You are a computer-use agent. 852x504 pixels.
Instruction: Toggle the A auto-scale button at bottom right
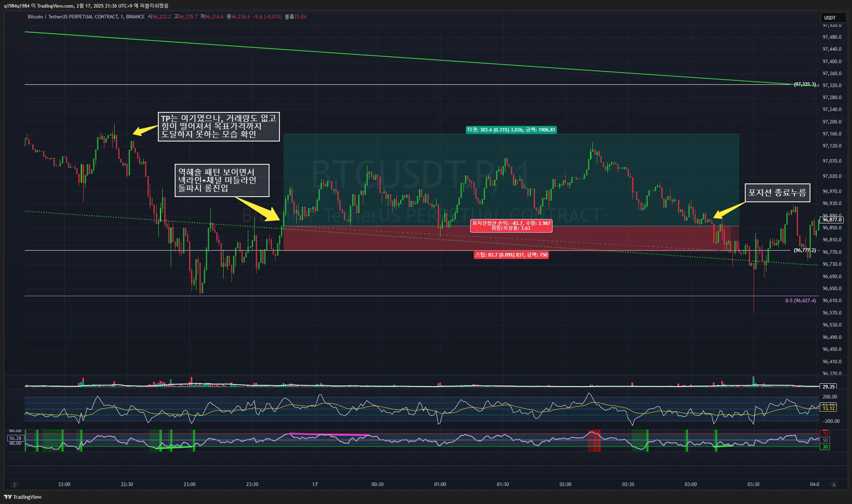tap(834, 485)
